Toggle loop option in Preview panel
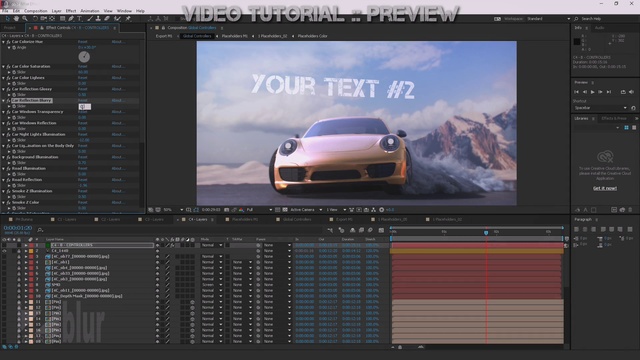 pyautogui.click(x=623, y=92)
